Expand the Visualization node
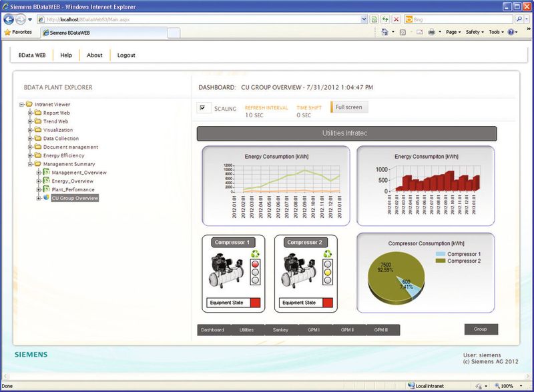 (x=30, y=129)
